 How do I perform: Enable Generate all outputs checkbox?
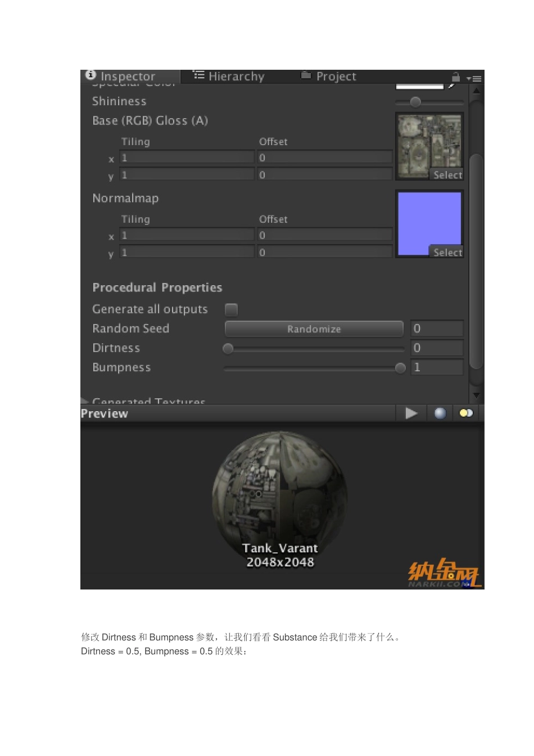[231, 309]
